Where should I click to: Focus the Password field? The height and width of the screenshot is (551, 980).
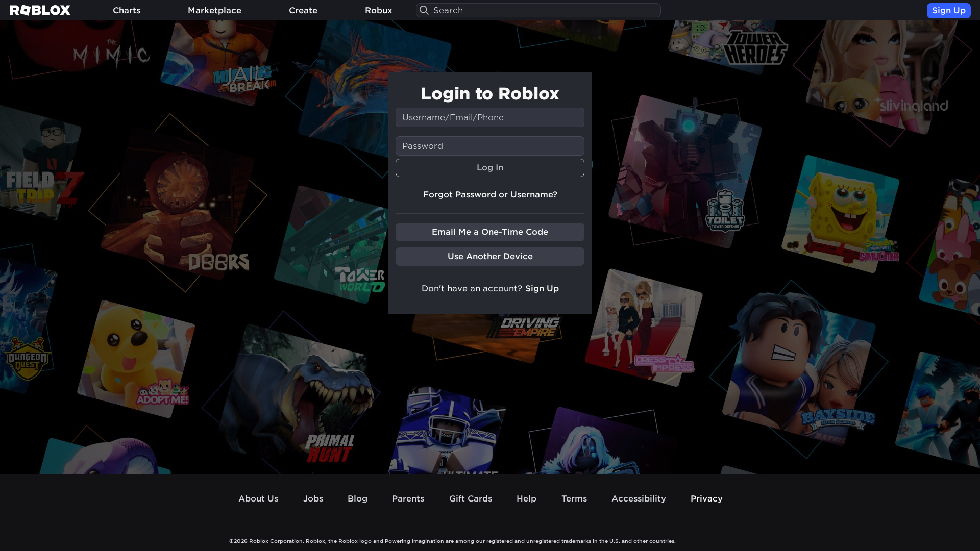(490, 146)
